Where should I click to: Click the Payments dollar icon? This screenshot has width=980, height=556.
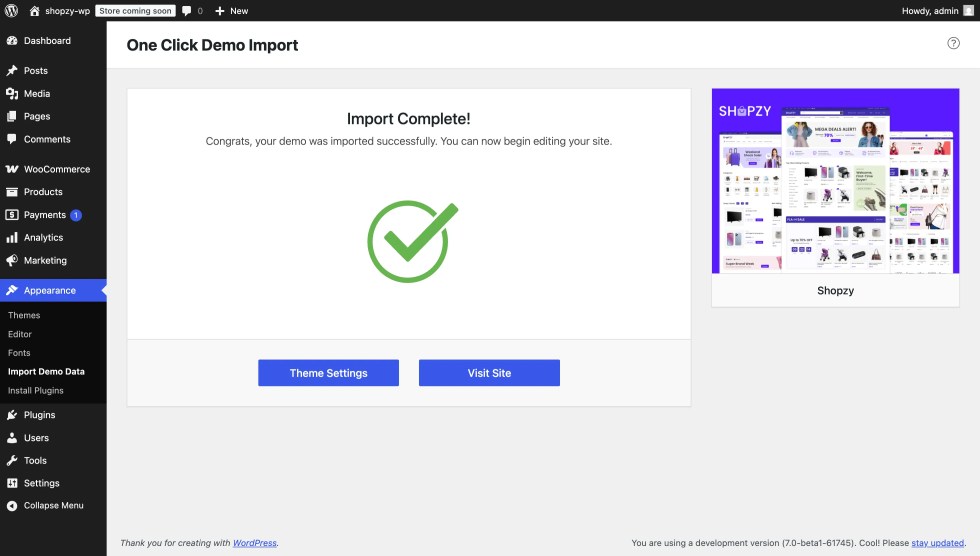pyautogui.click(x=12, y=215)
